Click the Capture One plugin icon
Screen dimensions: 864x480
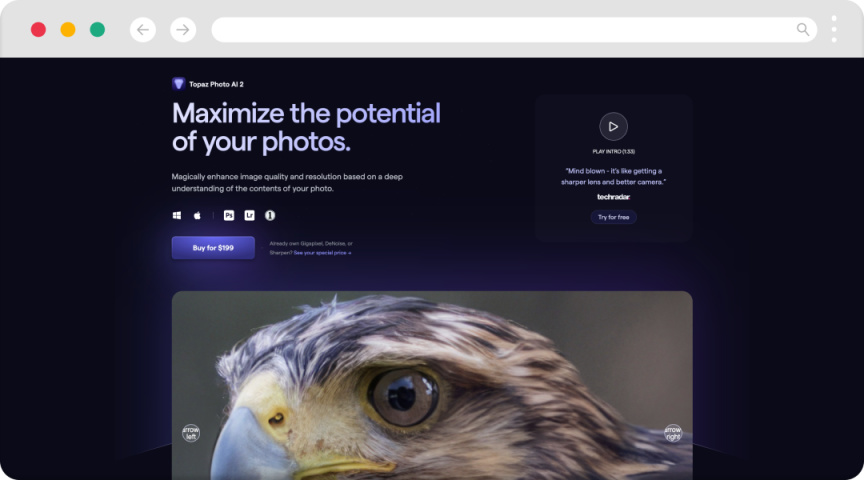pos(270,215)
